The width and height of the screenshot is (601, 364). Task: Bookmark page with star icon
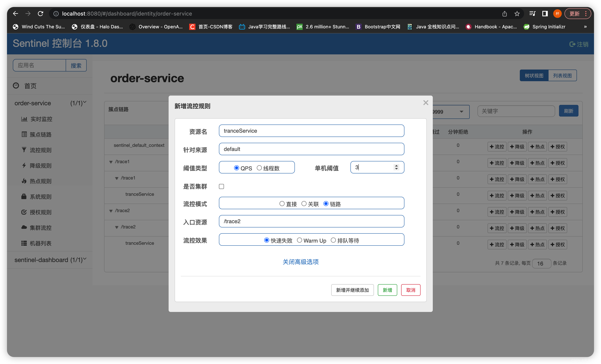[517, 14]
